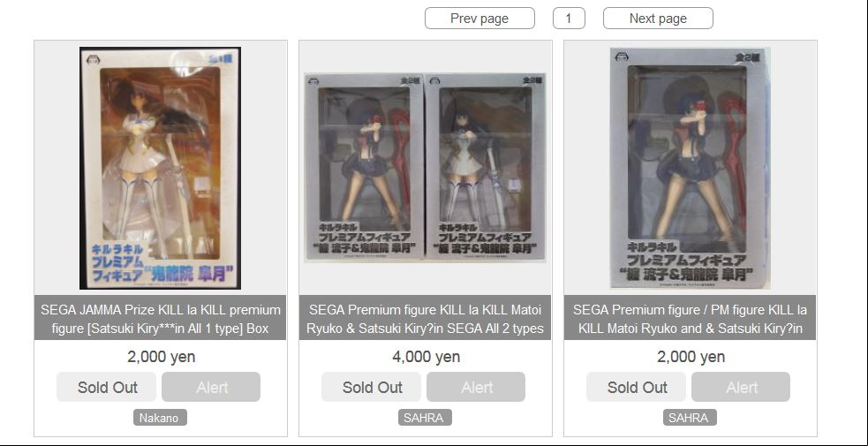
Task: Open the 'Premium figure / PM figure' item title
Action: (690, 319)
